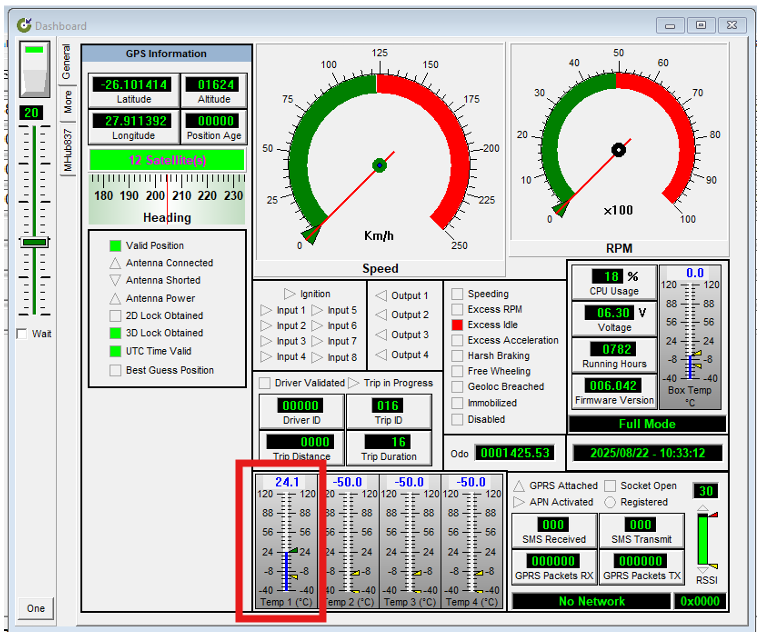761x636 pixels.
Task: Click the Output 1 triangle indicator
Action: (380, 296)
